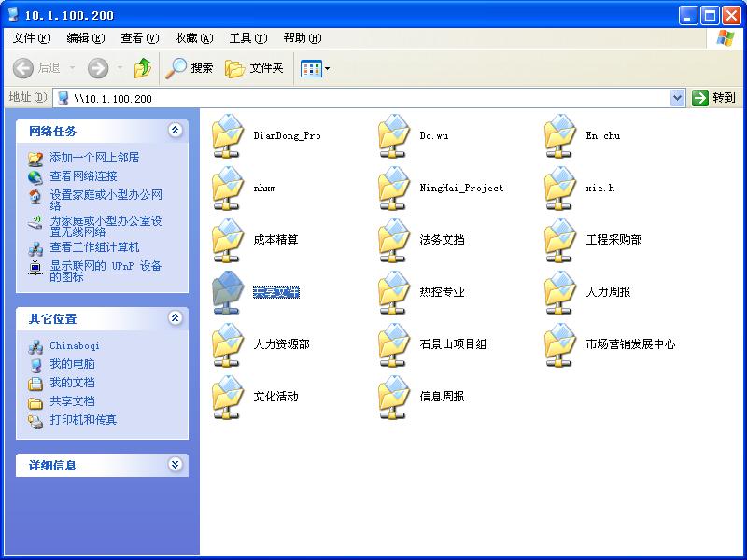
Task: Click the address input field
Action: (364, 98)
